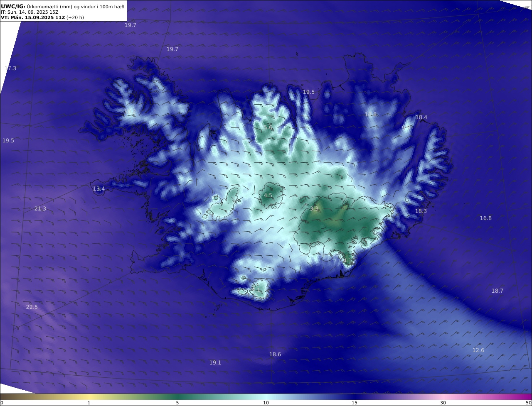Click the 3.3 value label on the map
This screenshot has width=532, height=406.
(314, 209)
